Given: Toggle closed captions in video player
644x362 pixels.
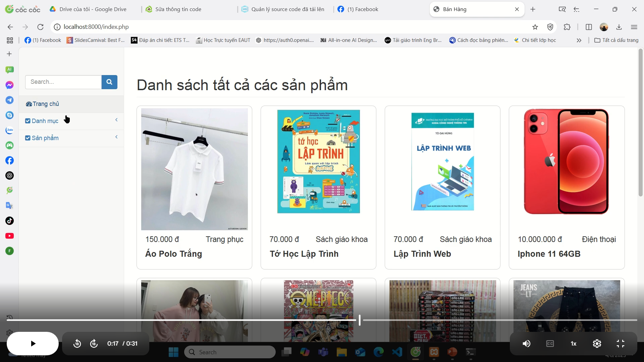Looking at the screenshot, I should (x=550, y=344).
